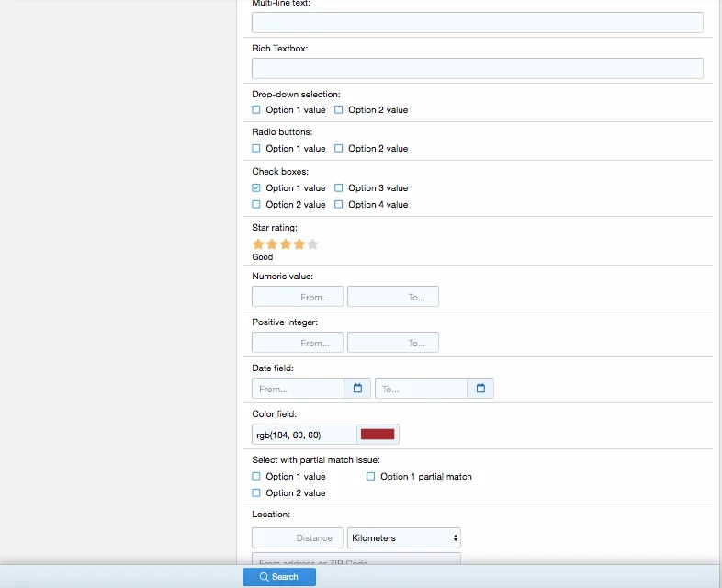Click the rgb color value text field

point(304,435)
